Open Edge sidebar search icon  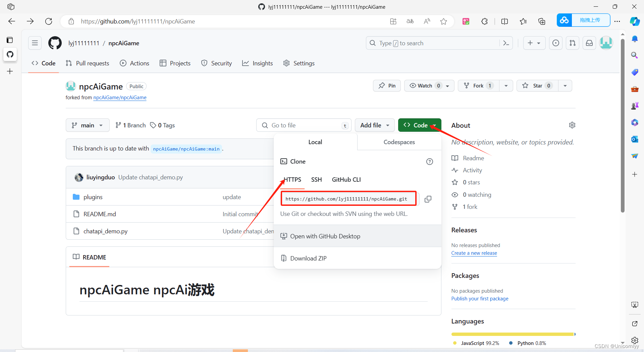pyautogui.click(x=635, y=55)
